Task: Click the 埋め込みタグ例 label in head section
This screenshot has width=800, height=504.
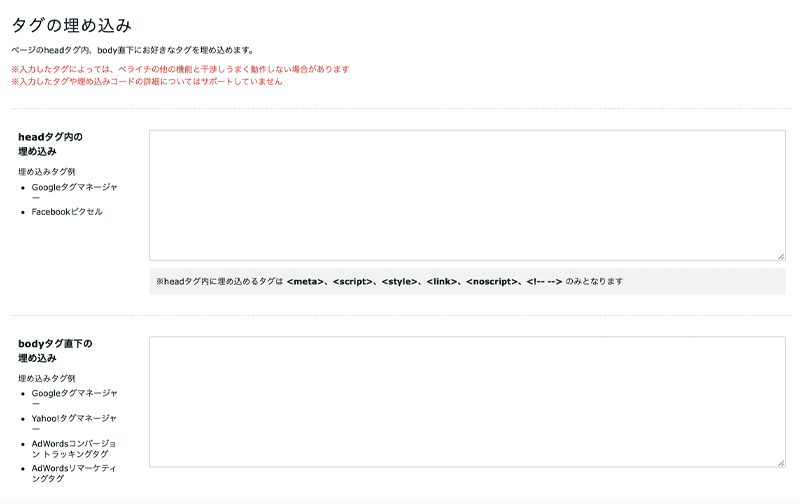Action: pyautogui.click(x=46, y=171)
